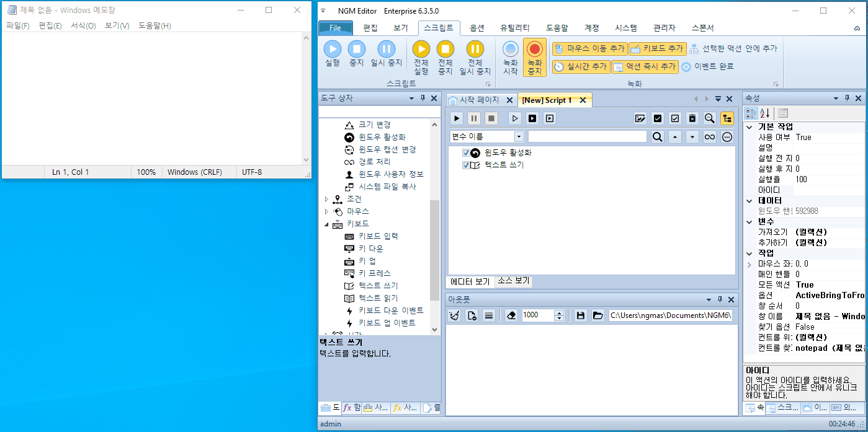Open 파일(F) menu in Notepad
This screenshot has height=432, width=868.
[x=18, y=25]
